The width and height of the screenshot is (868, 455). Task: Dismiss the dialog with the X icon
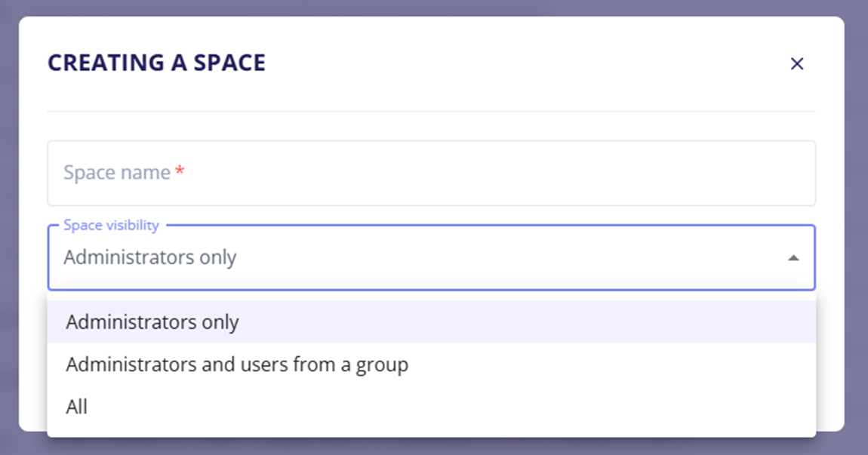pyautogui.click(x=796, y=64)
